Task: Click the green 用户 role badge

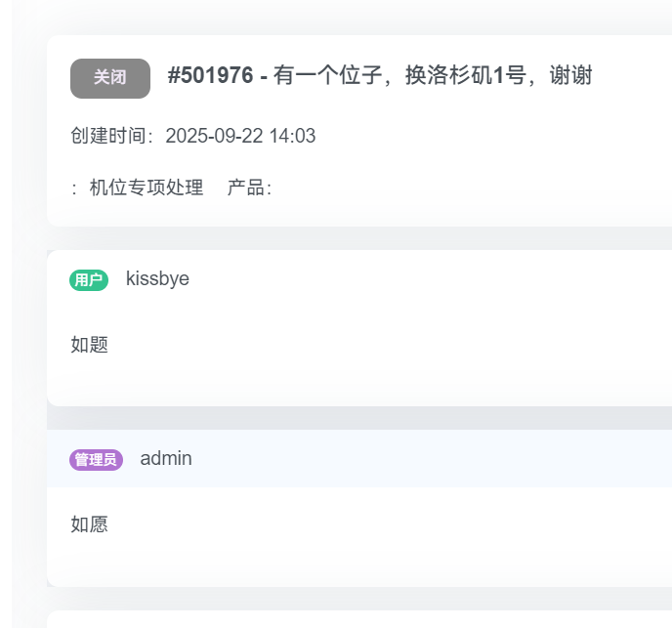Action: pos(89,280)
